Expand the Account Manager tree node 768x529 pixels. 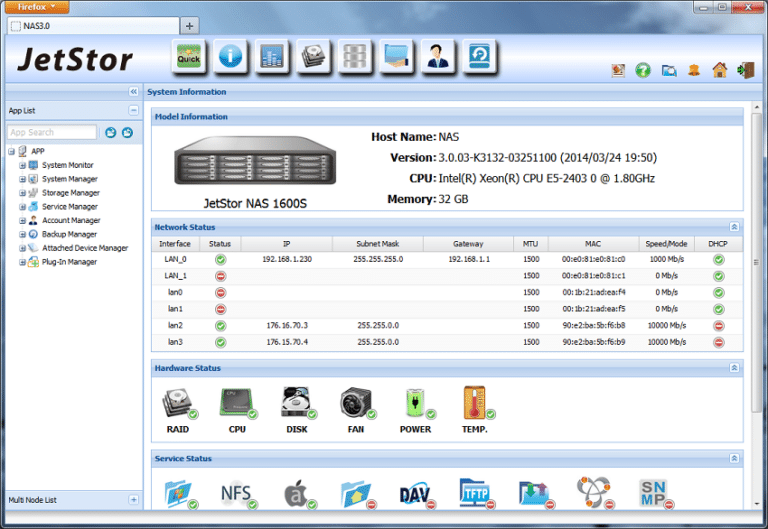23,220
